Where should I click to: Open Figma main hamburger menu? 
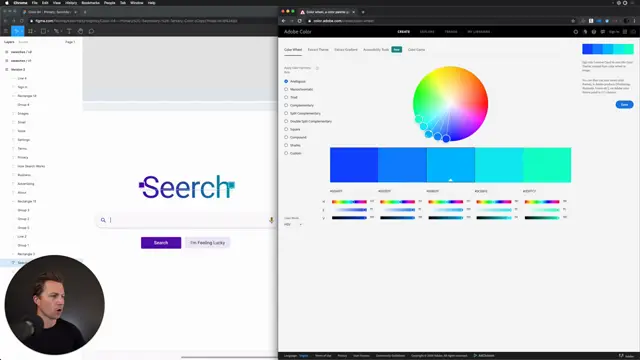coord(6,31)
